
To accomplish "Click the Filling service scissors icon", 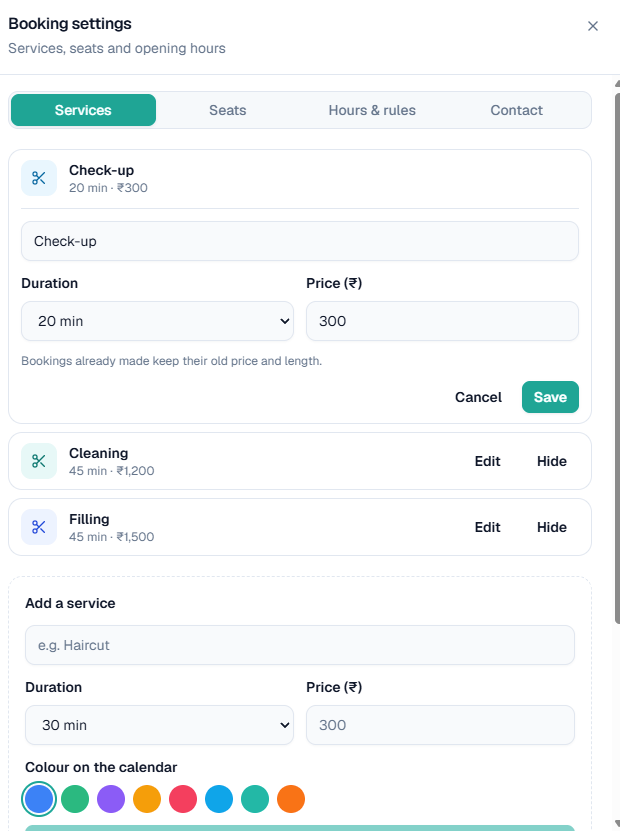I will click(x=39, y=527).
